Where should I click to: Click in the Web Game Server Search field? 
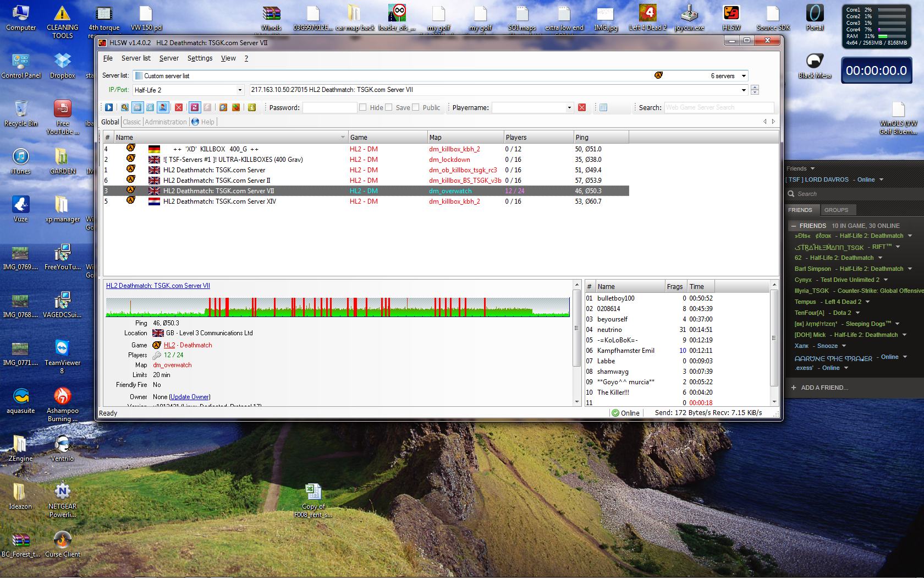pyautogui.click(x=718, y=108)
